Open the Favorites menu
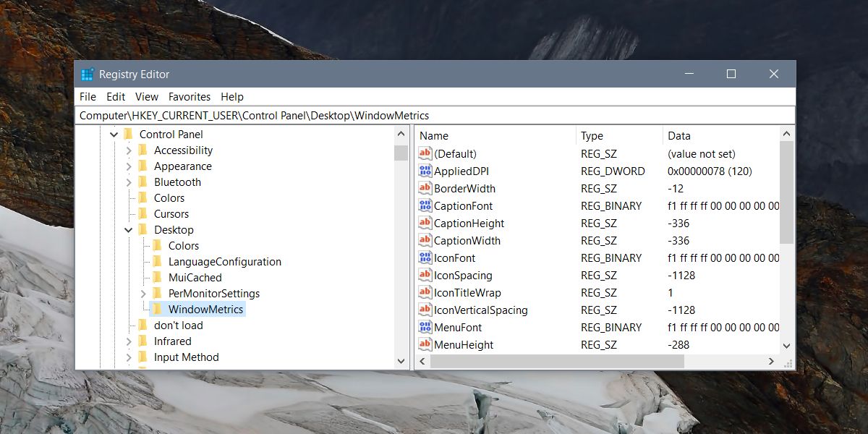Viewport: 868px width, 434px height. tap(190, 96)
